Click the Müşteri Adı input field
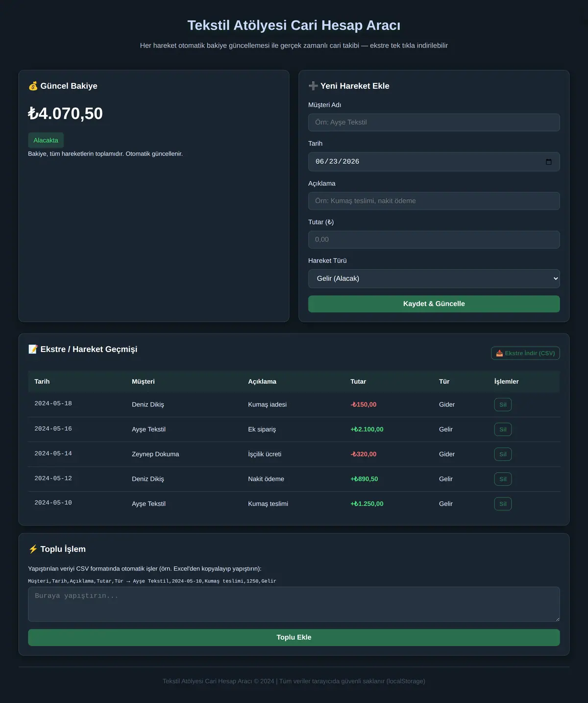Viewport: 588px width, 703px height. 434,123
